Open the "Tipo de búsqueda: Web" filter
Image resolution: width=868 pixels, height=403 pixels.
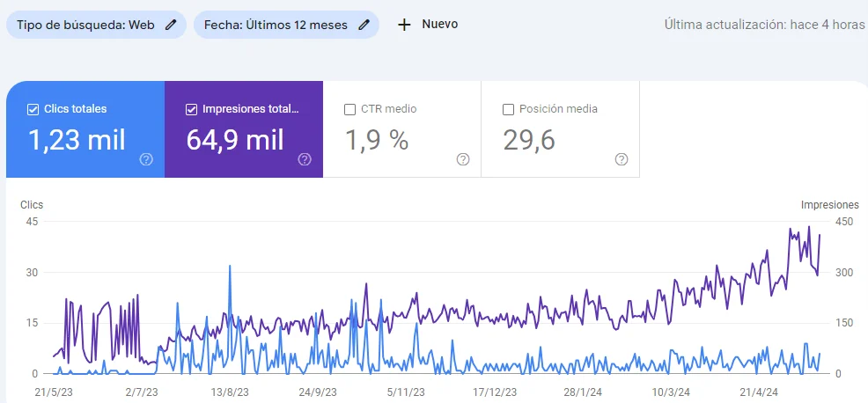(x=85, y=25)
